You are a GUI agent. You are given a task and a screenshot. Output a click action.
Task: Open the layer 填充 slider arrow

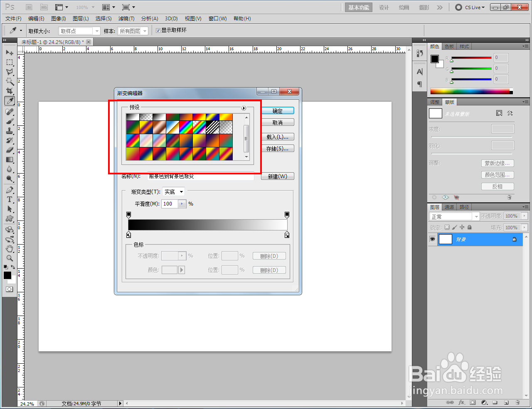click(524, 228)
